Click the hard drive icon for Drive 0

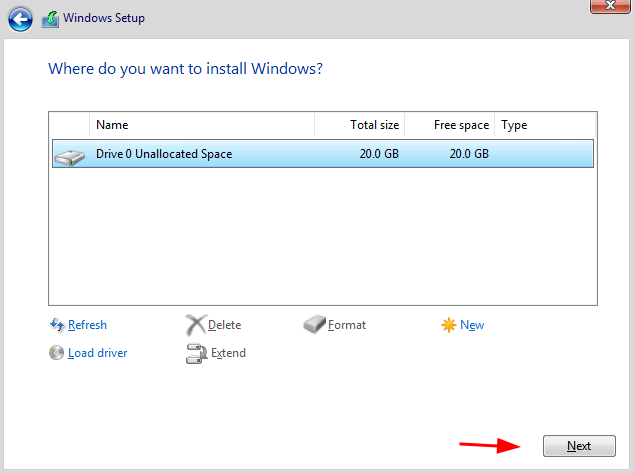pos(70,155)
